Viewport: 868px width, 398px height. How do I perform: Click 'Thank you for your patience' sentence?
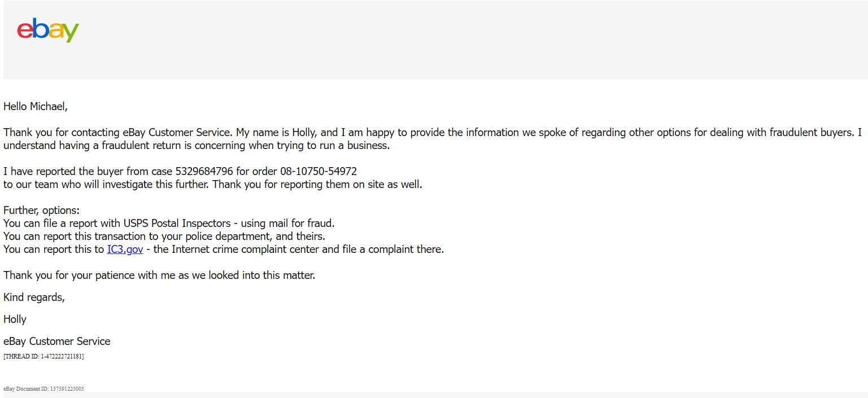pyautogui.click(x=159, y=275)
